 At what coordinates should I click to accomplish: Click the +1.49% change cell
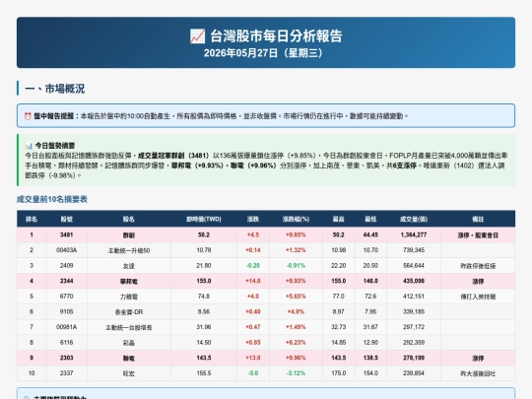[x=296, y=327]
